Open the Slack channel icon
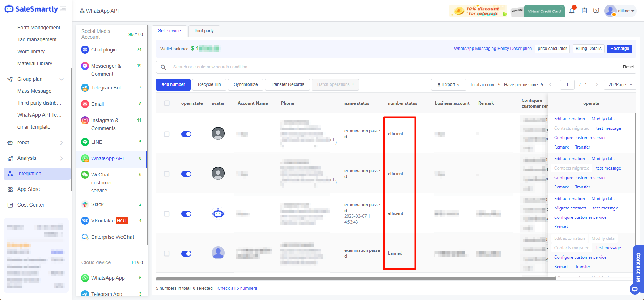This screenshot has width=644, height=300. pyautogui.click(x=85, y=204)
